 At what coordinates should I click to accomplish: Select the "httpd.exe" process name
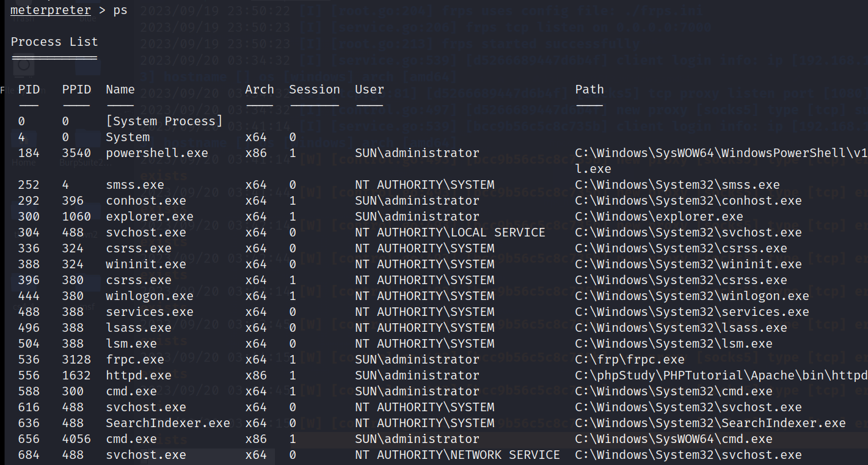139,375
